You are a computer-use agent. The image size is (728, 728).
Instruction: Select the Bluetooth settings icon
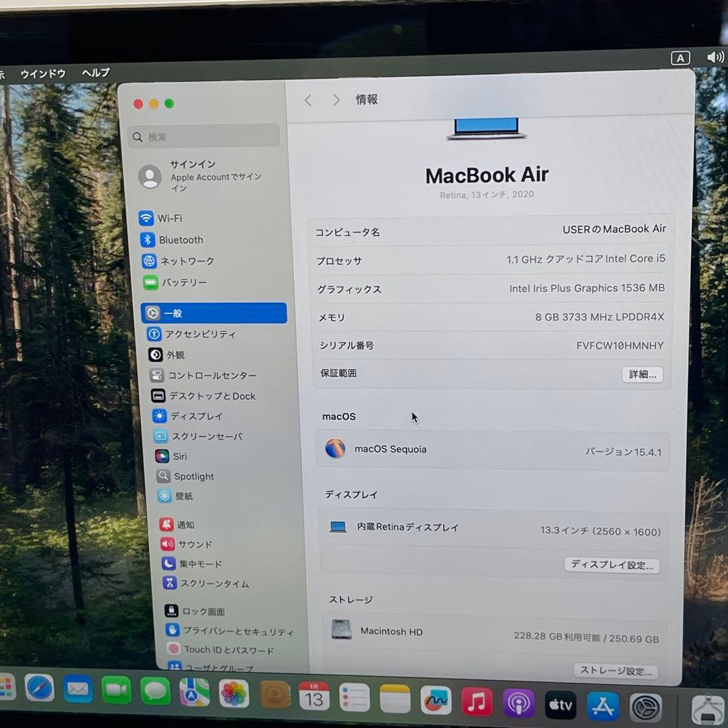pyautogui.click(x=150, y=239)
